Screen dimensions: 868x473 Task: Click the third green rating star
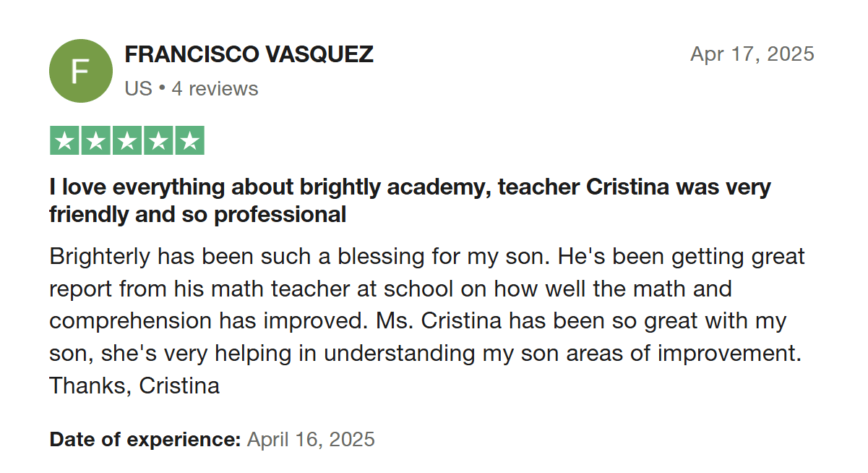127,141
